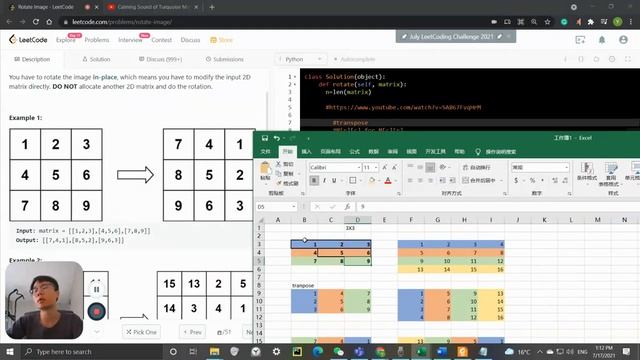Viewport: 640px width, 360px height.
Task: Open the Store link in LeetCode nav
Action: [x=221, y=40]
